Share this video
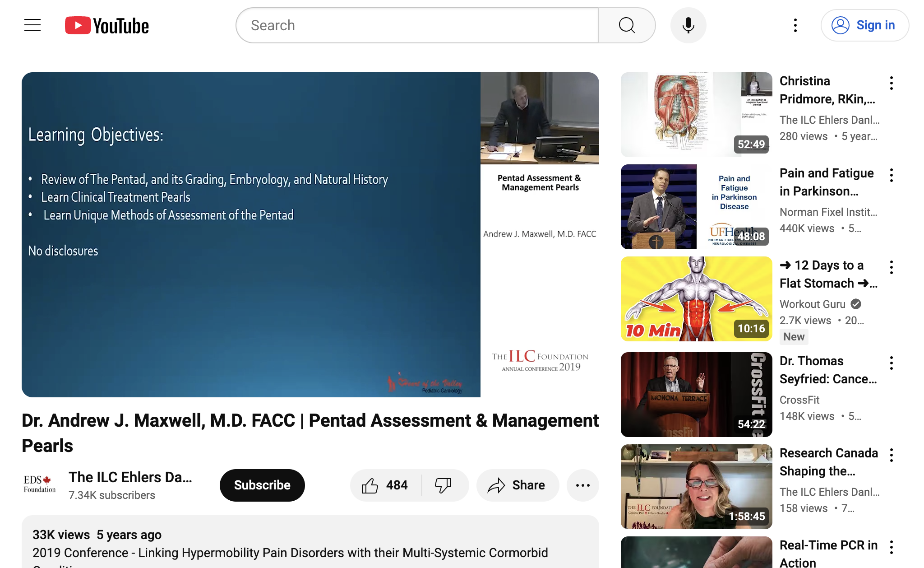Viewport: 924px width, 568px height. [517, 485]
